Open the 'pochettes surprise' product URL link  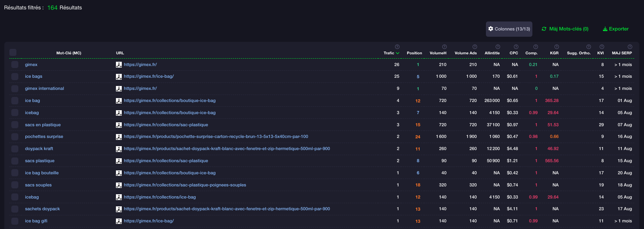click(216, 137)
